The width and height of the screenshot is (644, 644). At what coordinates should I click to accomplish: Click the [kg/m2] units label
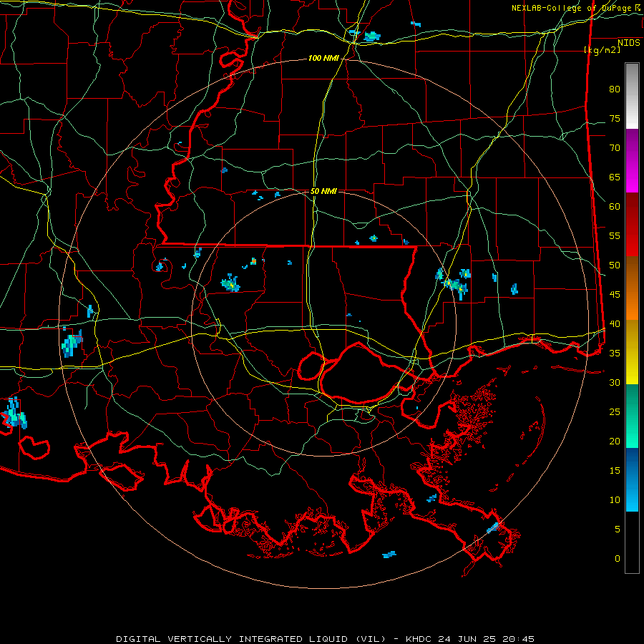602,50
